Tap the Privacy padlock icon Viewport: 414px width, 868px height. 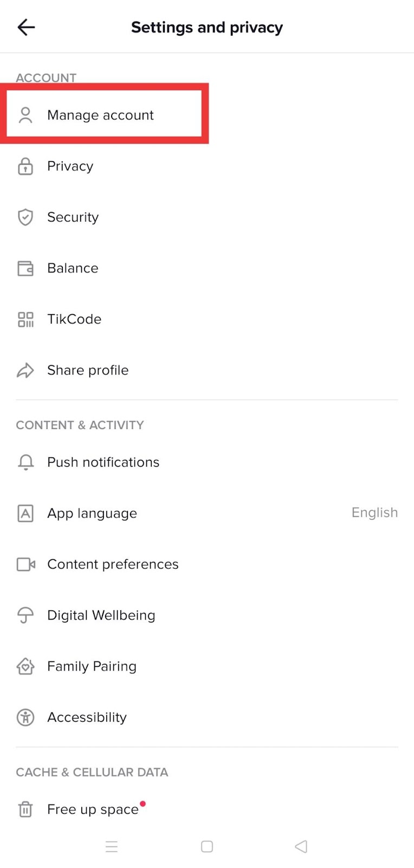(x=25, y=166)
